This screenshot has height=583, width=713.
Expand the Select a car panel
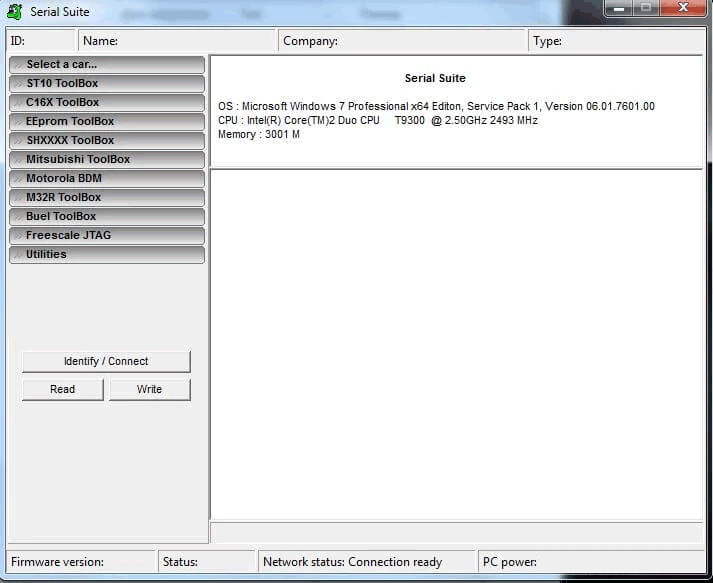coord(106,64)
